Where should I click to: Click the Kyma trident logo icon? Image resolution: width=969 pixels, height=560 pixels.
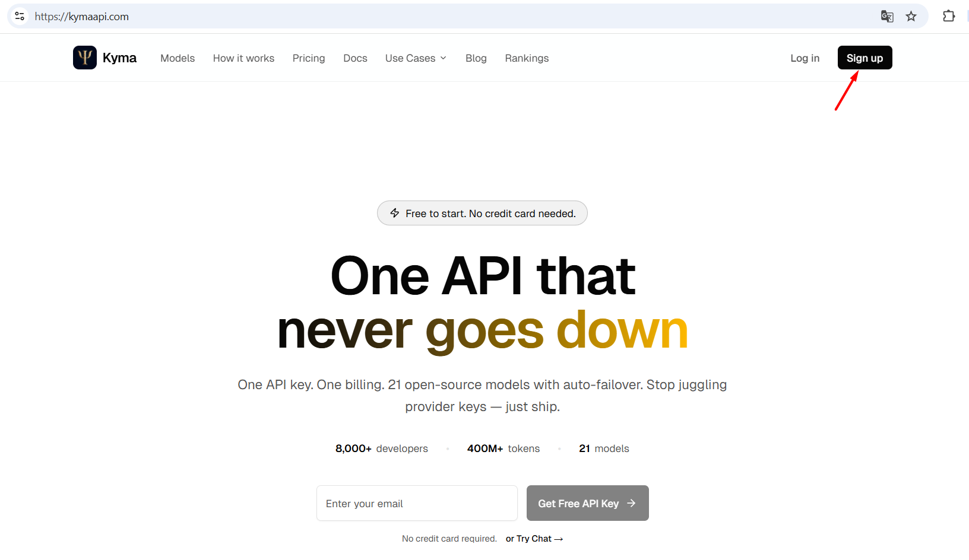84,58
